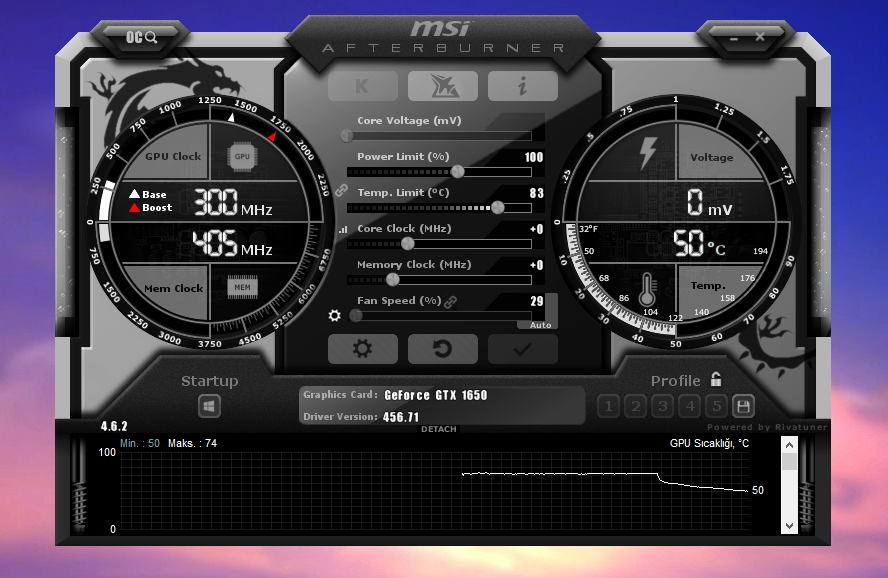Click the GPU Sıcaklığı graph label
This screenshot has width=888, height=578.
click(709, 443)
